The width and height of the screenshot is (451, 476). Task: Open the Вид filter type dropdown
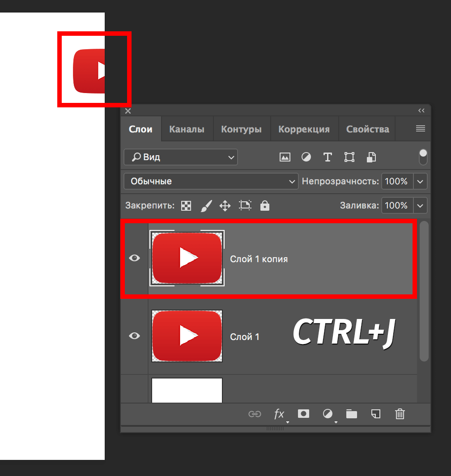(181, 157)
